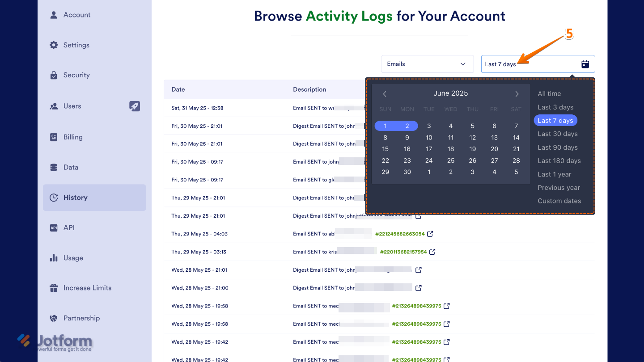Image resolution: width=644 pixels, height=362 pixels.
Task: Select the Last 30 days option
Action: 557,134
